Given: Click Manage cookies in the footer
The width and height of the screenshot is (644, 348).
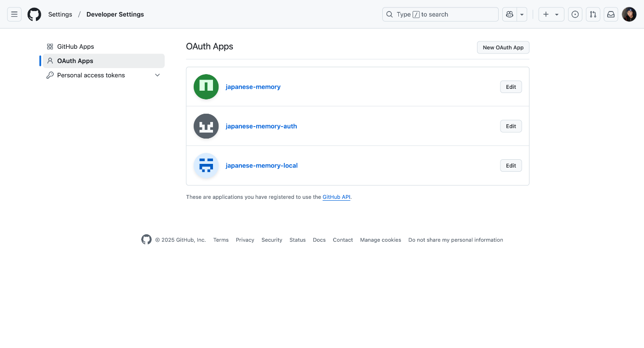Looking at the screenshot, I should 380,240.
